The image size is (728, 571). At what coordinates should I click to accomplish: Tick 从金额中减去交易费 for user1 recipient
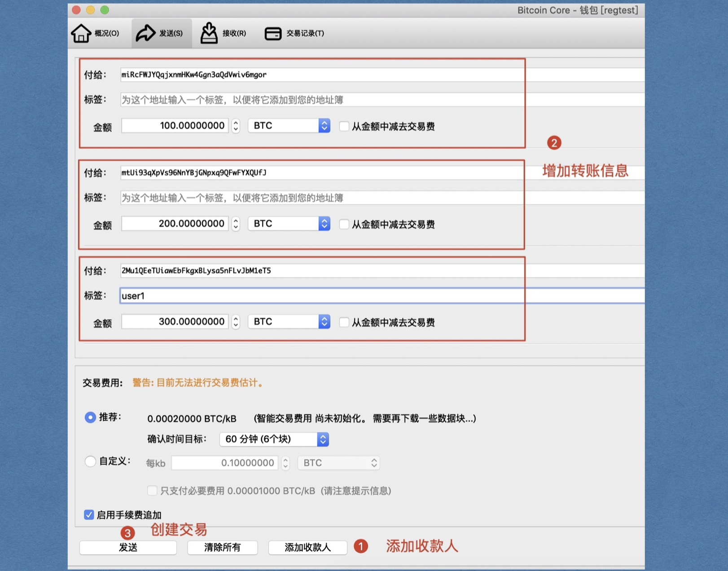pyautogui.click(x=344, y=322)
